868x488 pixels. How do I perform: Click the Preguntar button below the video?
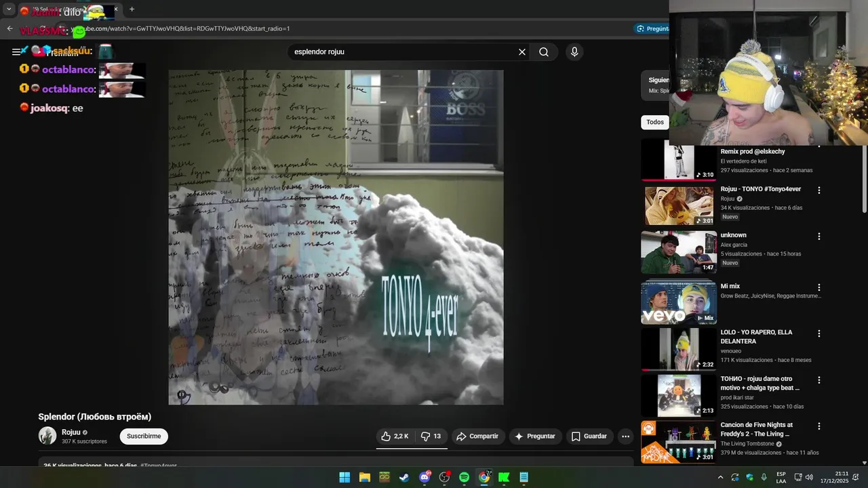pyautogui.click(x=535, y=436)
